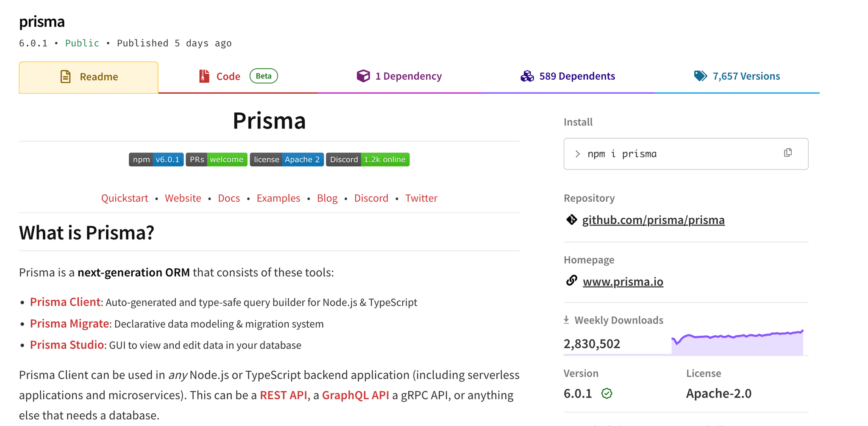868x426 pixels.
Task: Click the npm v6.0.1 badge
Action: click(156, 160)
